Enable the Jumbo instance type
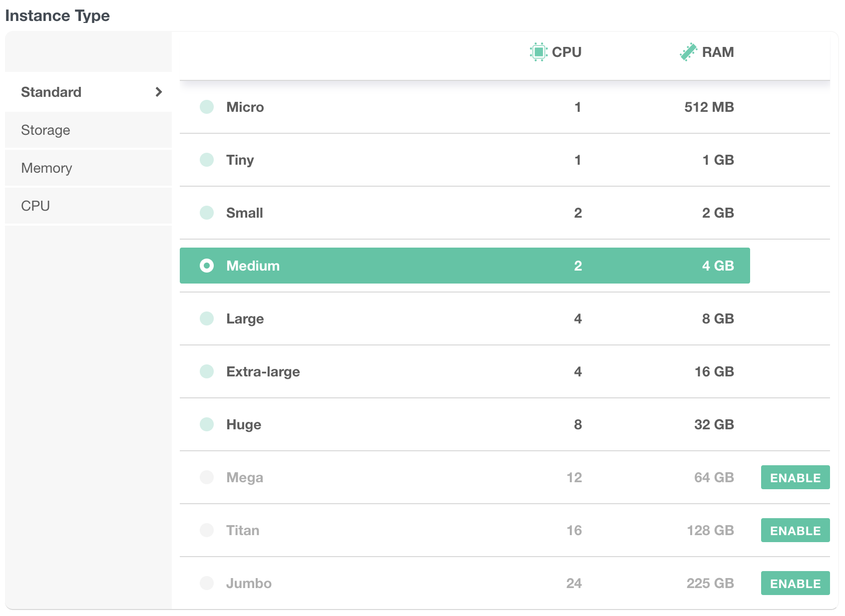 pos(795,583)
